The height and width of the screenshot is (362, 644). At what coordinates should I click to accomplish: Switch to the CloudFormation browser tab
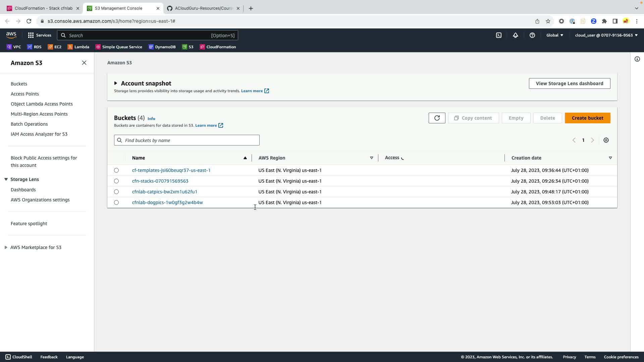[x=43, y=8]
